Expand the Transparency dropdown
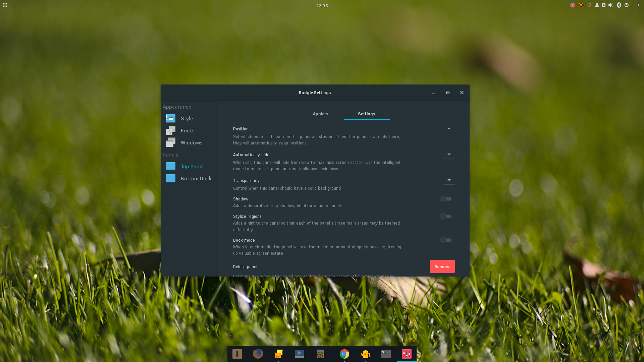This screenshot has height=362, width=644. (449, 180)
